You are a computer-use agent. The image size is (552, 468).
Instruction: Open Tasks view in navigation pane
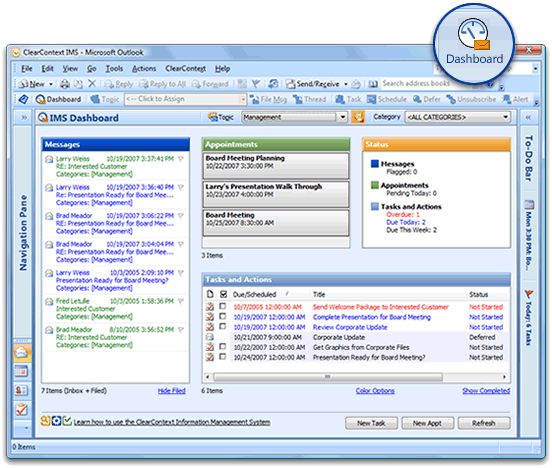pyautogui.click(x=21, y=409)
